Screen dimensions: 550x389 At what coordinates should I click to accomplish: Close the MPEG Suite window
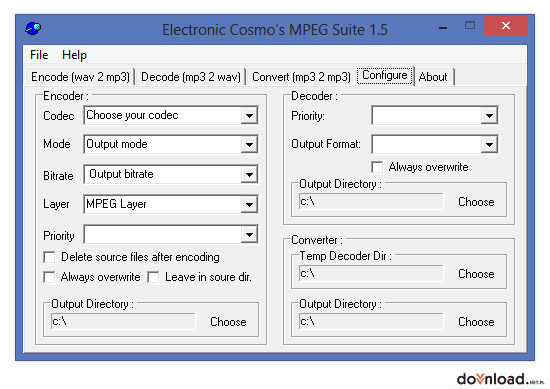(x=505, y=25)
